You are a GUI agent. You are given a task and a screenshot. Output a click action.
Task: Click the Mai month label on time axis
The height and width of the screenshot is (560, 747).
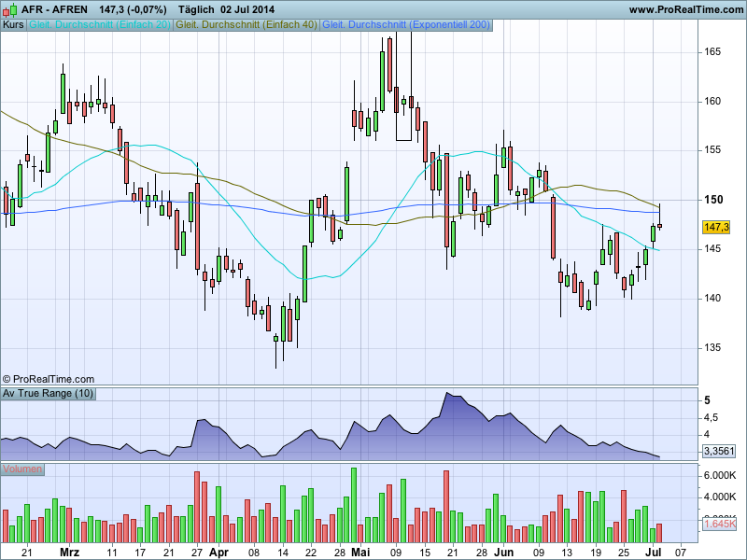360,553
